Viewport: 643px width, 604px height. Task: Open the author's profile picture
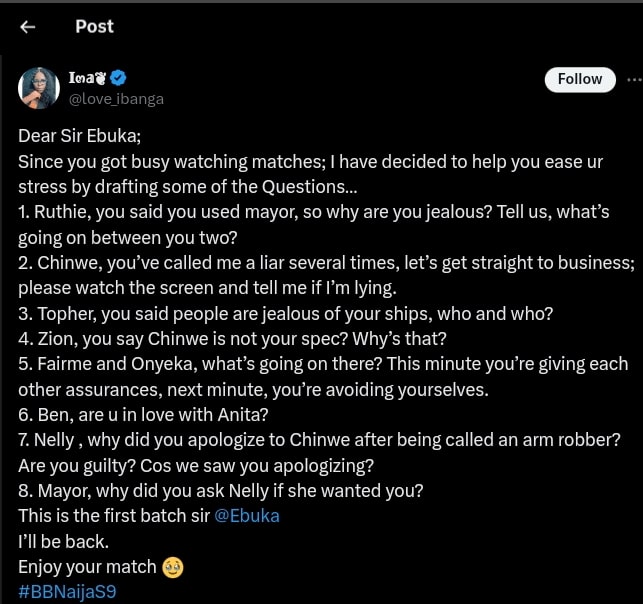(39, 88)
